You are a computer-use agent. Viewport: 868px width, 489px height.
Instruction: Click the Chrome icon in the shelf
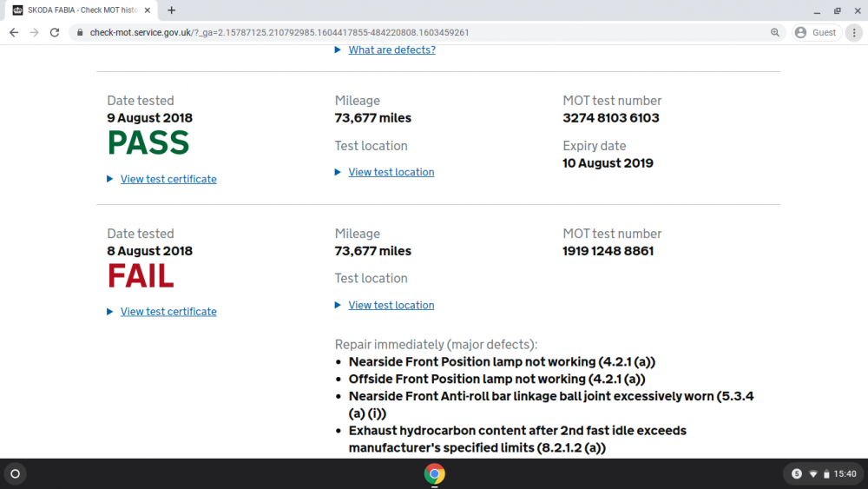pos(435,474)
